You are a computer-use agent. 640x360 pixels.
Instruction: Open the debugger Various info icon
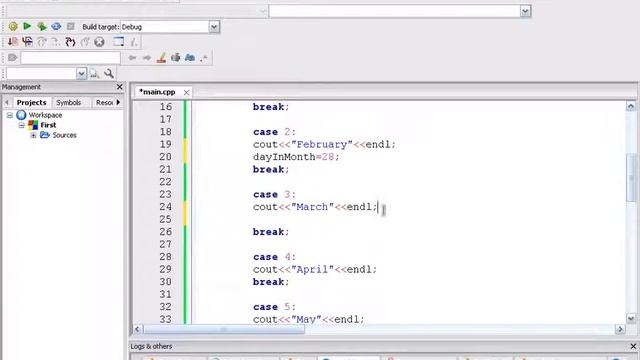(x=134, y=42)
